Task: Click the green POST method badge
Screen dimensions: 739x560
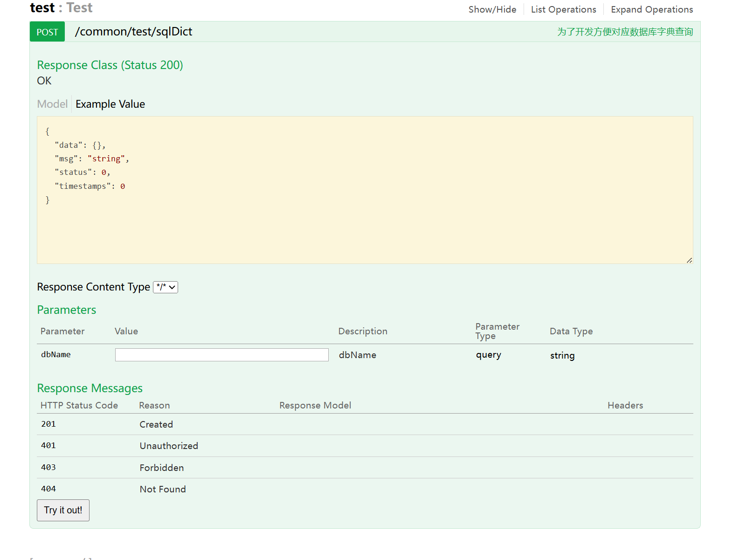Action: click(47, 32)
